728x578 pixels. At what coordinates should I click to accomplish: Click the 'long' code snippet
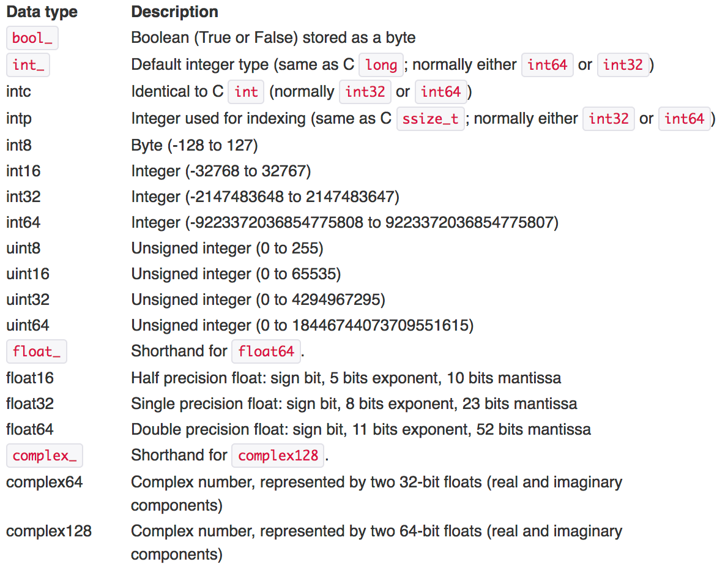(381, 65)
